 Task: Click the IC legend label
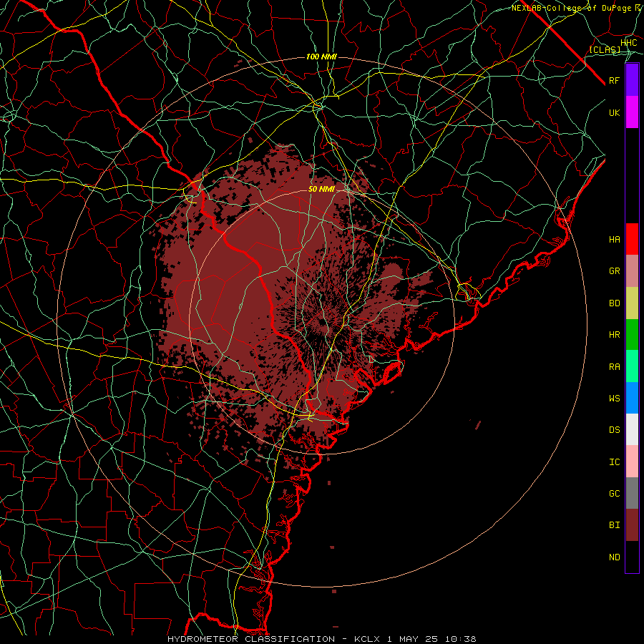[x=615, y=462]
